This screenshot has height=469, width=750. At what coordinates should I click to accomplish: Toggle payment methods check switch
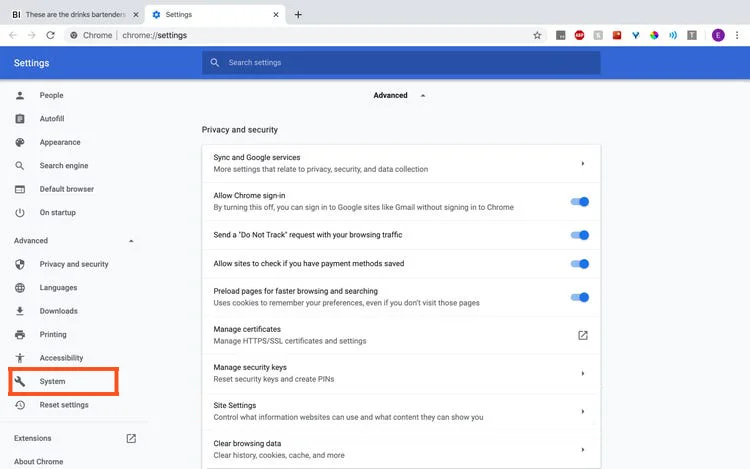point(580,264)
